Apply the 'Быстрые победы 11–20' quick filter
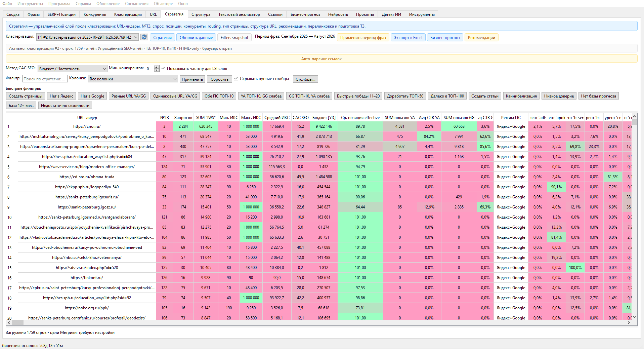Viewport: 644px width, 349px height. [358, 96]
